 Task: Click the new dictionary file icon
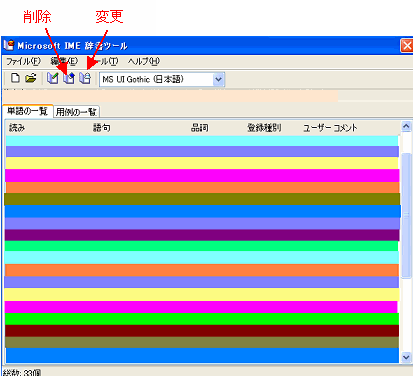tap(15, 78)
